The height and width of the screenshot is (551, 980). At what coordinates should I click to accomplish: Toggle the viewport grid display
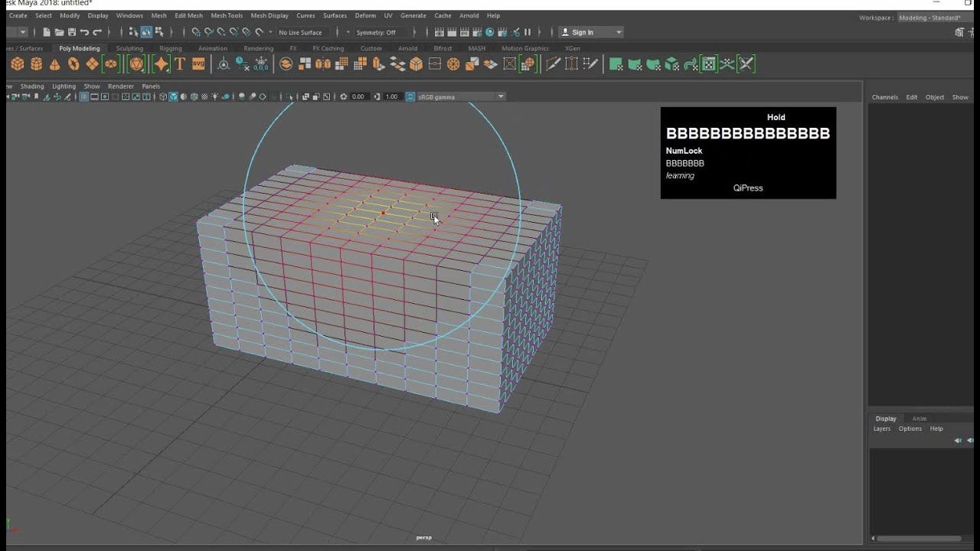point(84,96)
